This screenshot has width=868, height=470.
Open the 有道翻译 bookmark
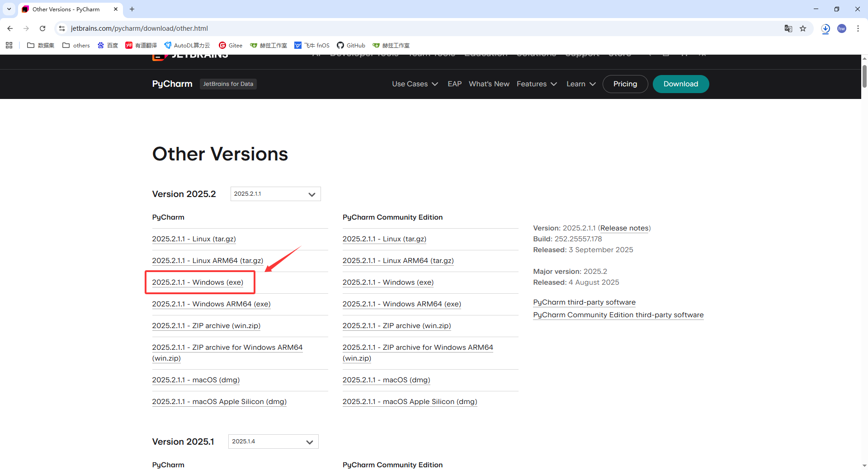point(141,45)
